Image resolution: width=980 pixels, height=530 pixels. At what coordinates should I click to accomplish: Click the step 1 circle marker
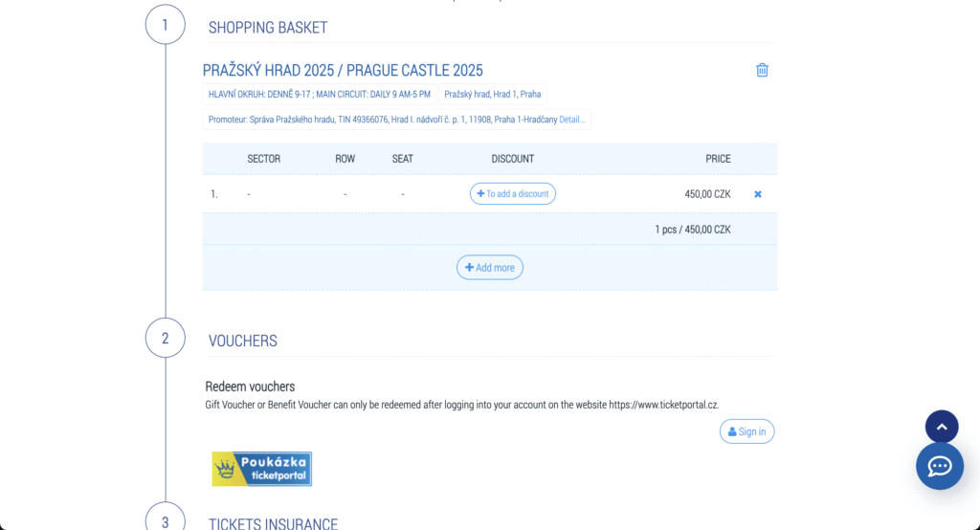(165, 25)
